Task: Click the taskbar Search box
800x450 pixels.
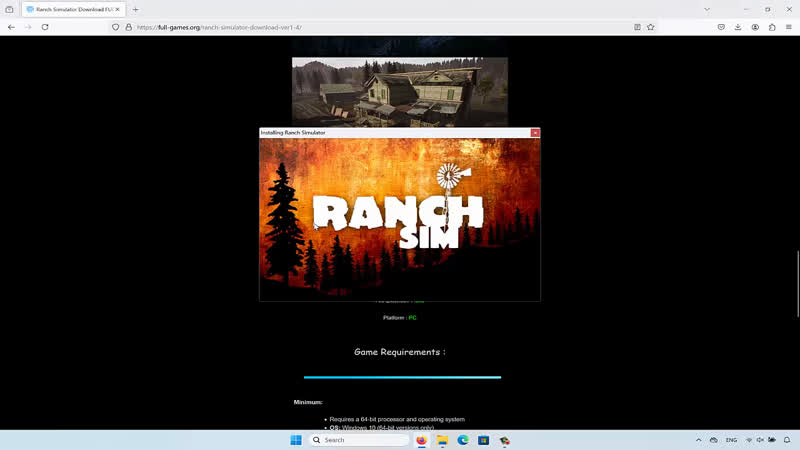Action: click(360, 440)
